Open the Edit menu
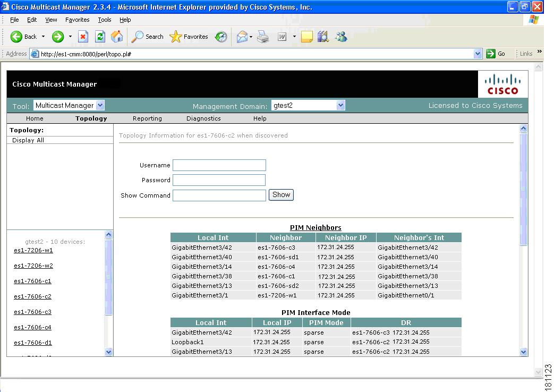Viewport: 554px width, 392px height. (32, 20)
